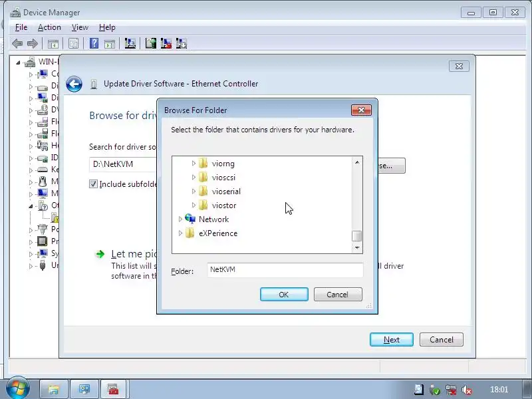
Task: Click the folder tree scroll up arrow
Action: click(357, 162)
